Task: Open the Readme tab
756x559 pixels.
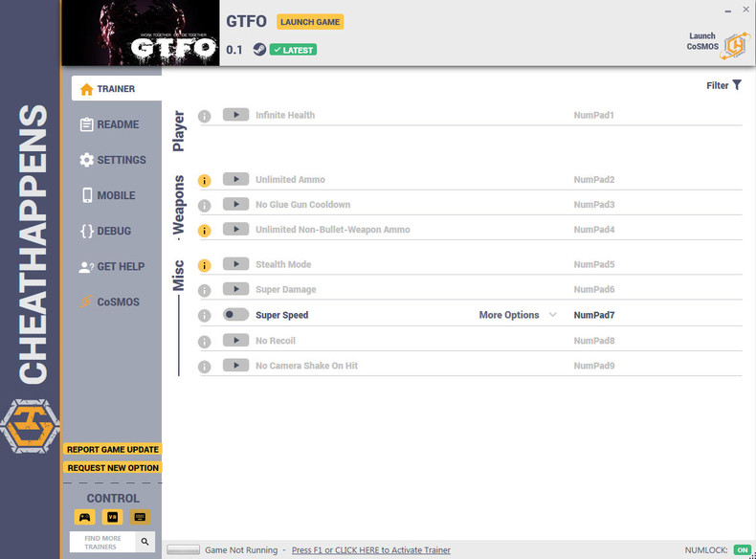Action: point(109,124)
